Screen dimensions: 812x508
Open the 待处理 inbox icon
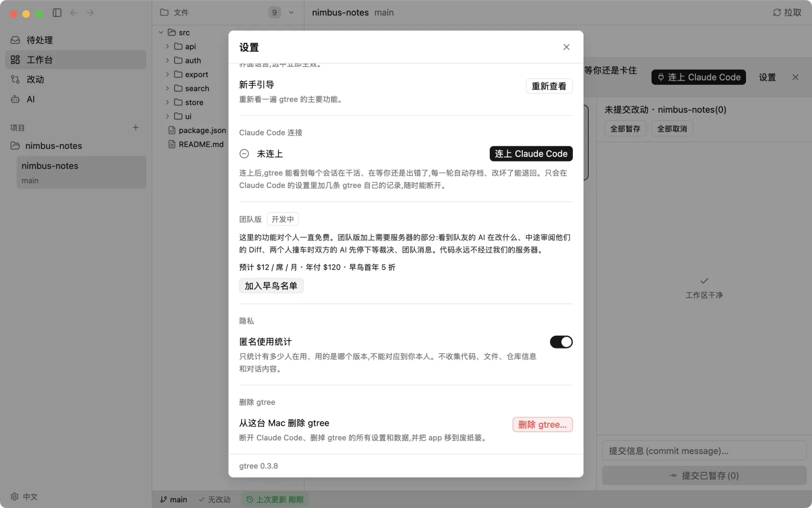[x=15, y=40]
